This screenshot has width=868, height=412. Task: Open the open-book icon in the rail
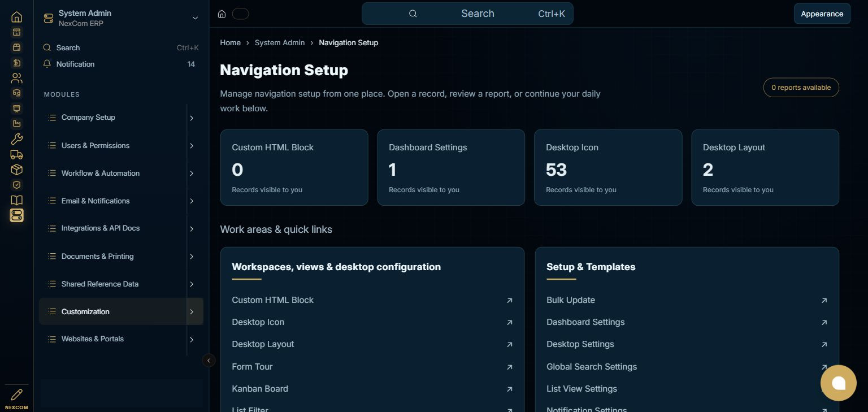tap(16, 200)
